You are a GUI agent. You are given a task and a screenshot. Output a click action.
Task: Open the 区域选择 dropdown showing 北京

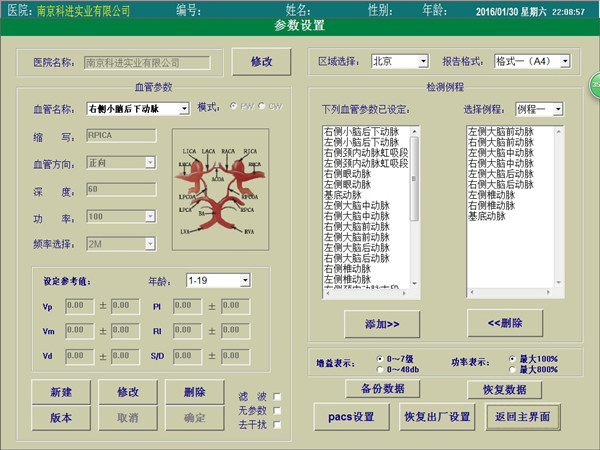click(400, 61)
